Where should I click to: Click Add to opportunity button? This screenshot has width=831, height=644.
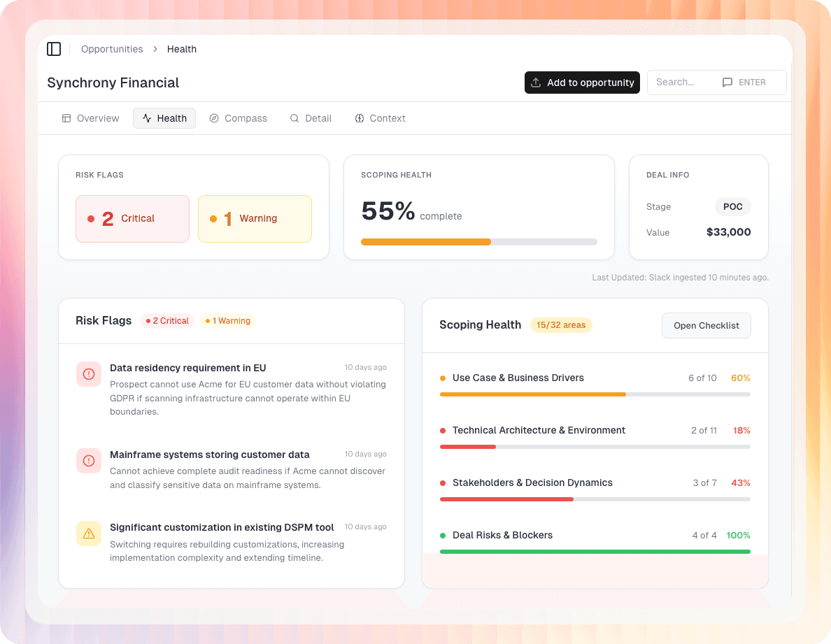coord(583,83)
